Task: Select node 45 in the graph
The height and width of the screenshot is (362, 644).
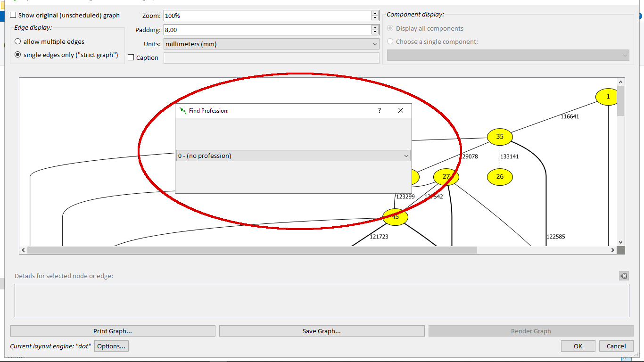Action: (x=395, y=217)
